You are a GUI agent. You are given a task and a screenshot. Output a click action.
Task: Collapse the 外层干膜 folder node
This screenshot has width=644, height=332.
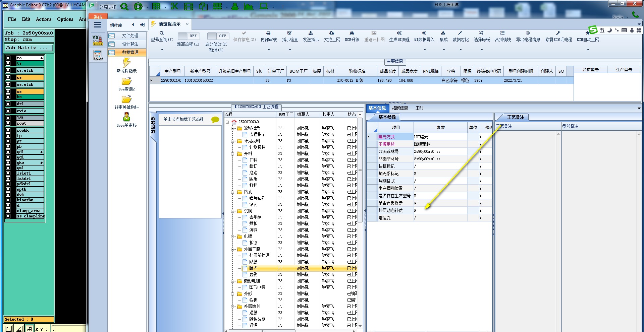pos(233,249)
